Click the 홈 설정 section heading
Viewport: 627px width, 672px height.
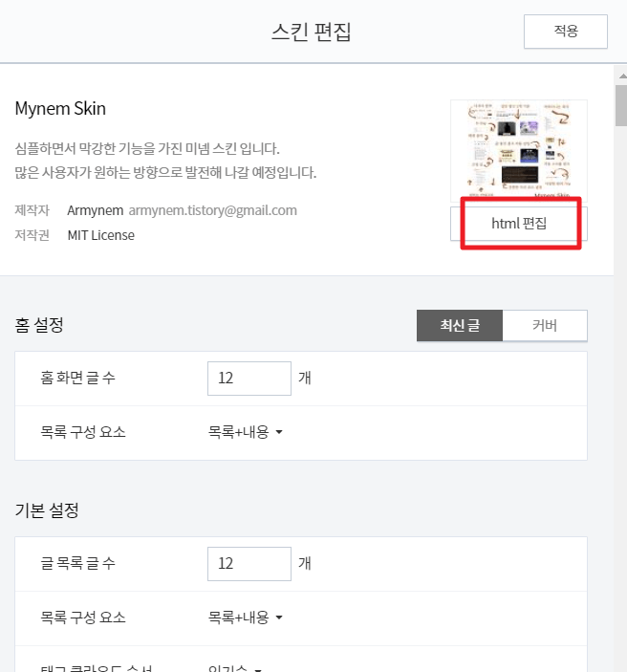pos(39,325)
